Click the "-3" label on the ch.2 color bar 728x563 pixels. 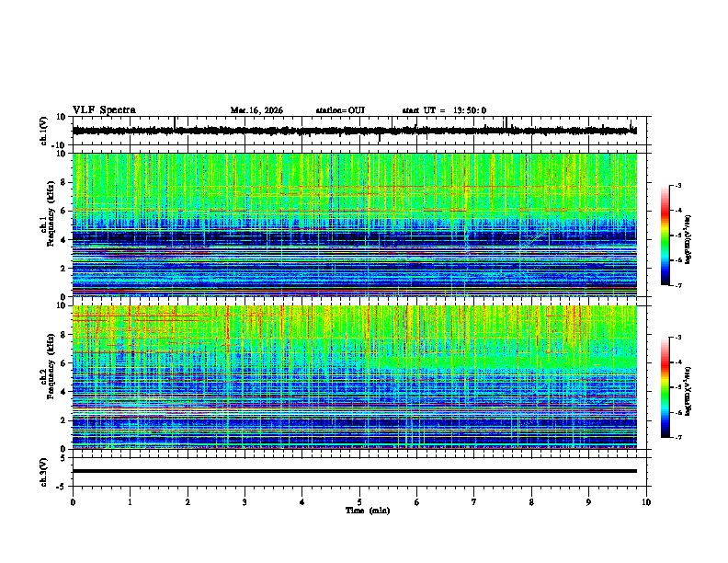677,338
